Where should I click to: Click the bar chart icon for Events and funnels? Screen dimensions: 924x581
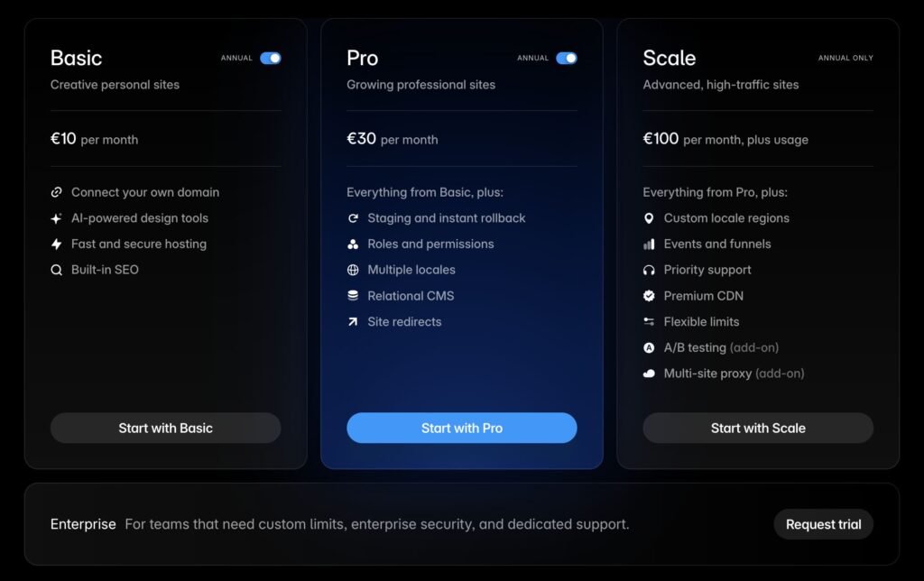[649, 244]
